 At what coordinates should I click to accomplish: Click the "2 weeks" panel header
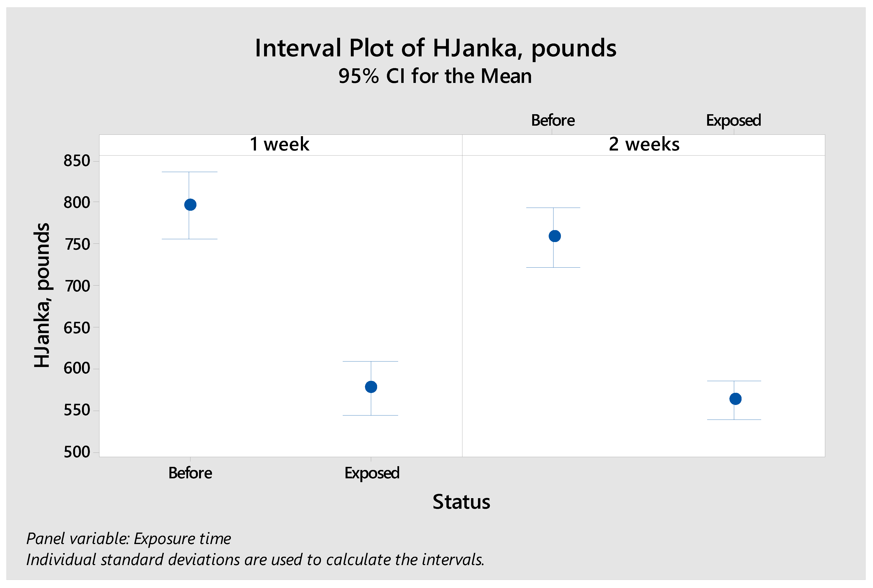(644, 144)
